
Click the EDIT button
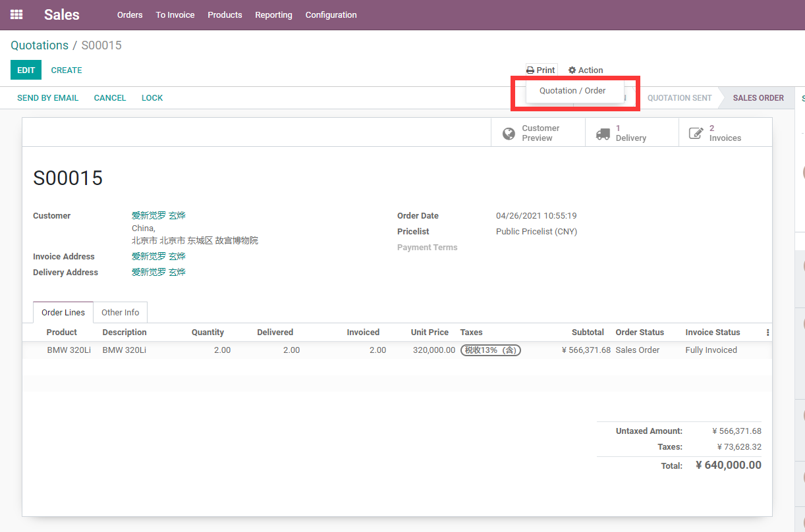pos(26,70)
